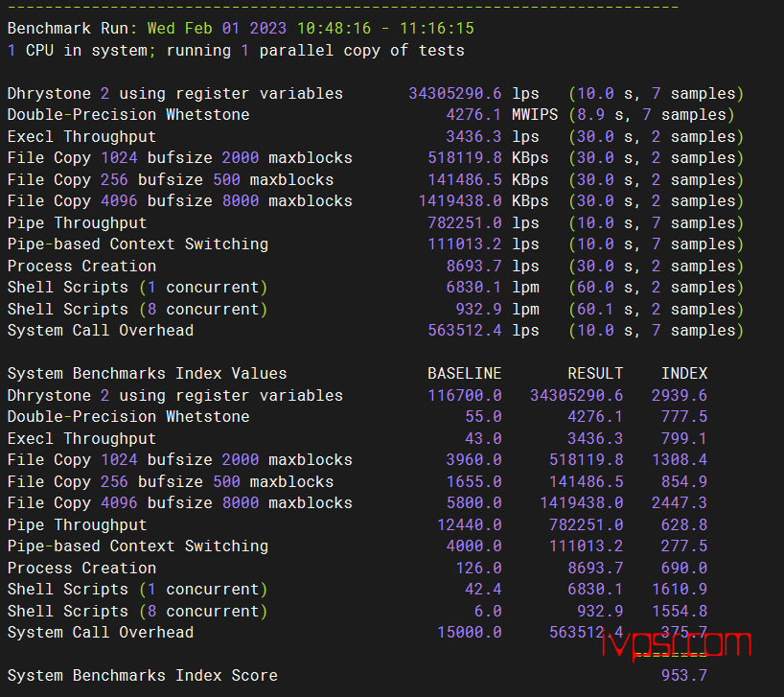This screenshot has height=697, width=784.
Task: Click the 'CPU in system' text
Action: pos(86,51)
